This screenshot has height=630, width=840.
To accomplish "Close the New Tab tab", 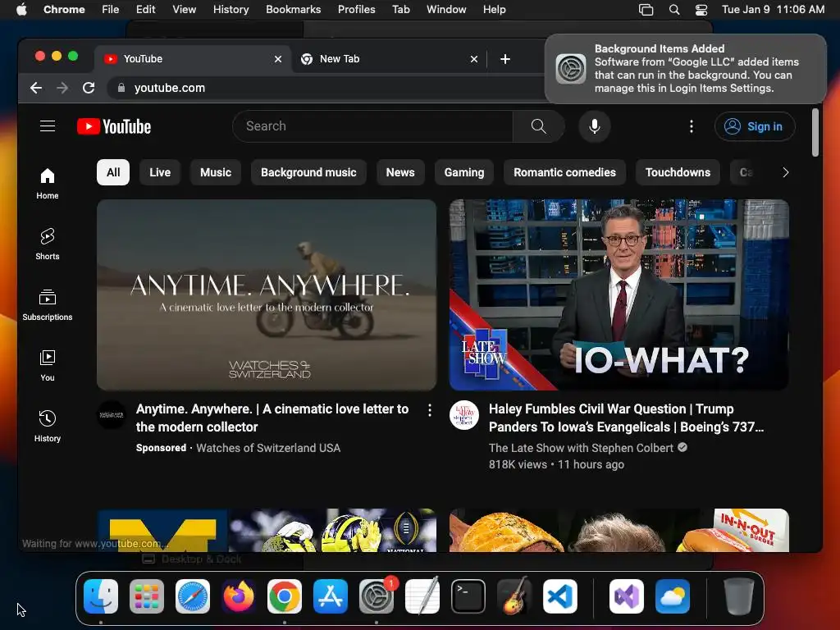I will 473,59.
